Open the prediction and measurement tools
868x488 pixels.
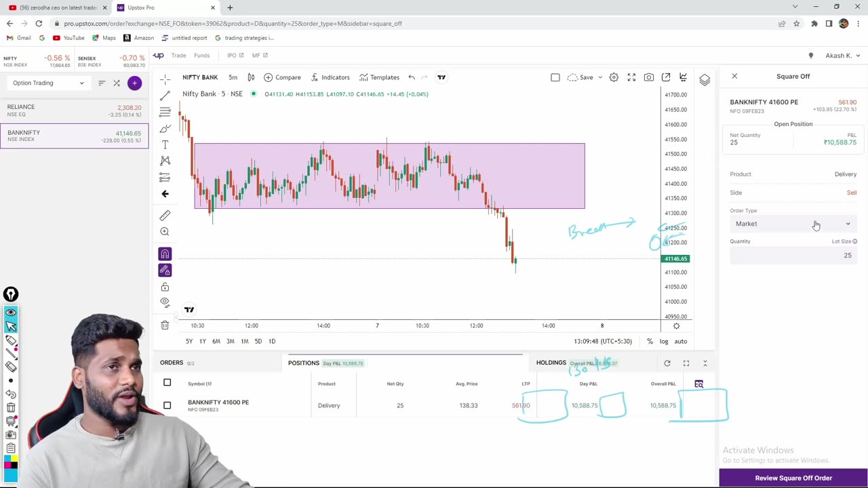tap(165, 177)
